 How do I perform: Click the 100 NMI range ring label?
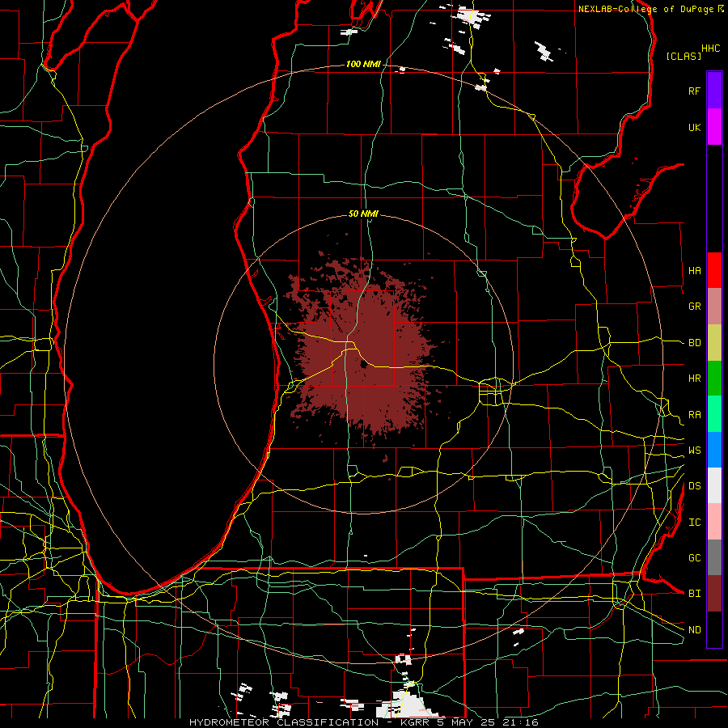pos(363,64)
